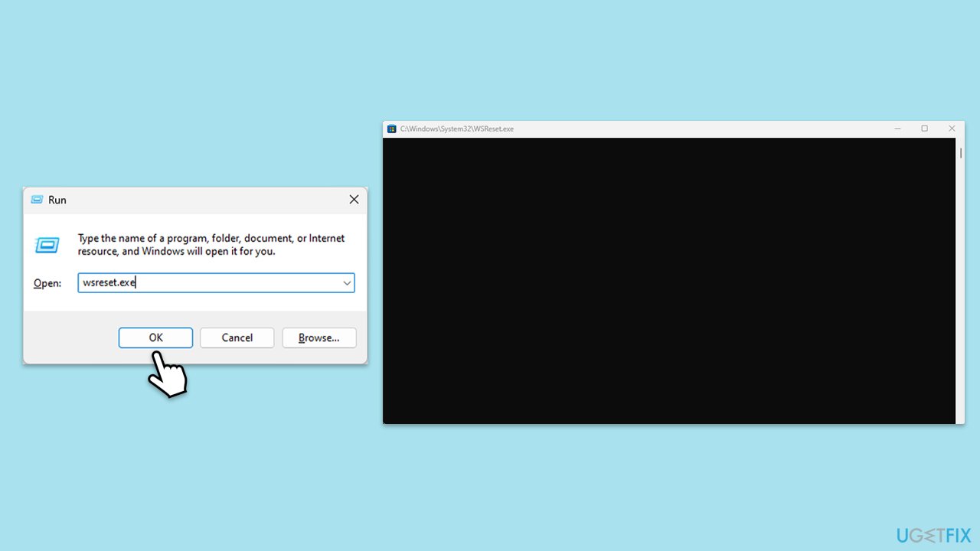Minimize the WSReset.exe console window
Screen dimensions: 980x551
click(x=898, y=129)
